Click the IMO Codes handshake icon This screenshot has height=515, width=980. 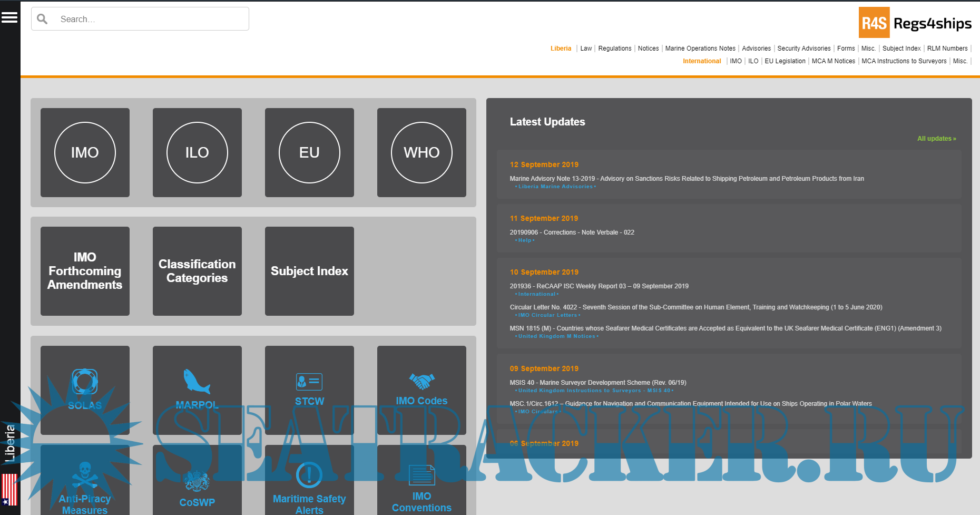(x=422, y=381)
